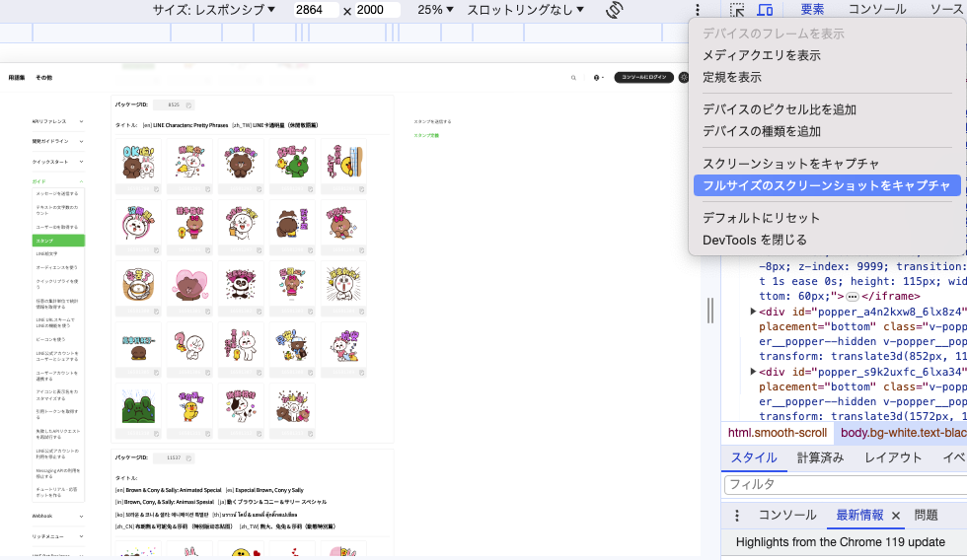Close the 最新情報 drawer tab with X
Screen dimensions: 967x560
point(896,516)
